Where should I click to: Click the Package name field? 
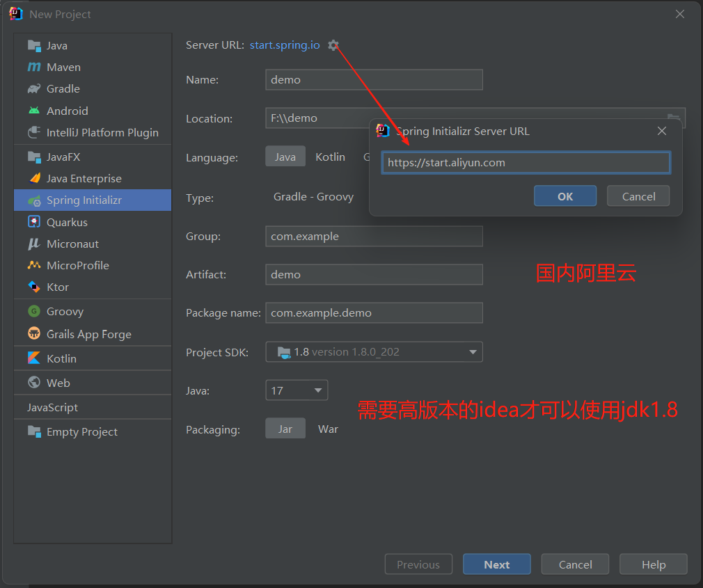pos(374,312)
